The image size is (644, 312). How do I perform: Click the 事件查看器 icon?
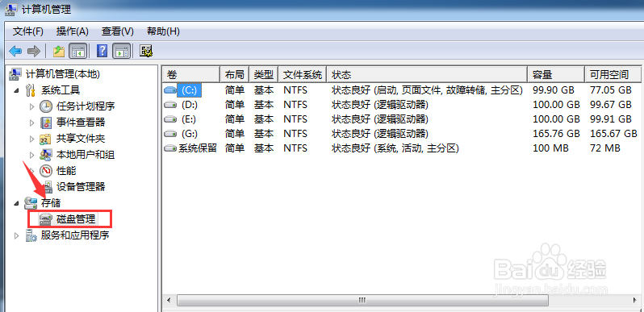(46, 123)
